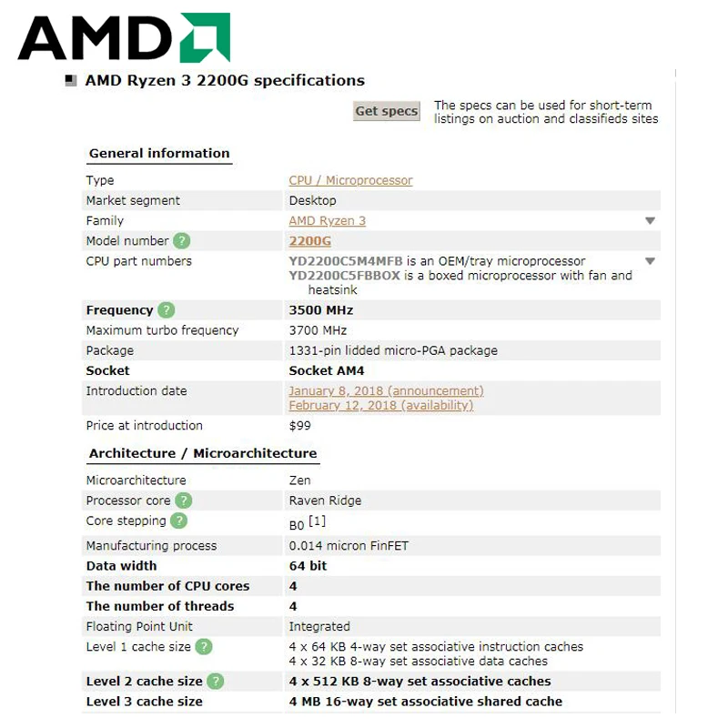The height and width of the screenshot is (728, 728).
Task: Click the footnote [1] beside B0 stepping
Action: tap(317, 521)
